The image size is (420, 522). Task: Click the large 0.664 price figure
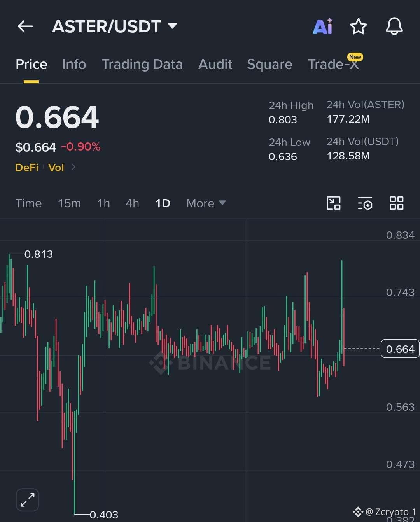(x=57, y=117)
